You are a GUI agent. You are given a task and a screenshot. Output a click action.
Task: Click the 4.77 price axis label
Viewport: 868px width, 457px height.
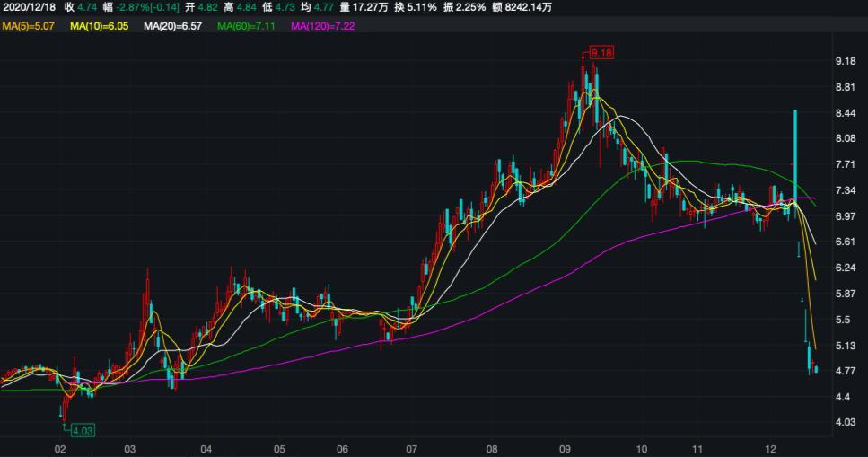pyautogui.click(x=846, y=371)
